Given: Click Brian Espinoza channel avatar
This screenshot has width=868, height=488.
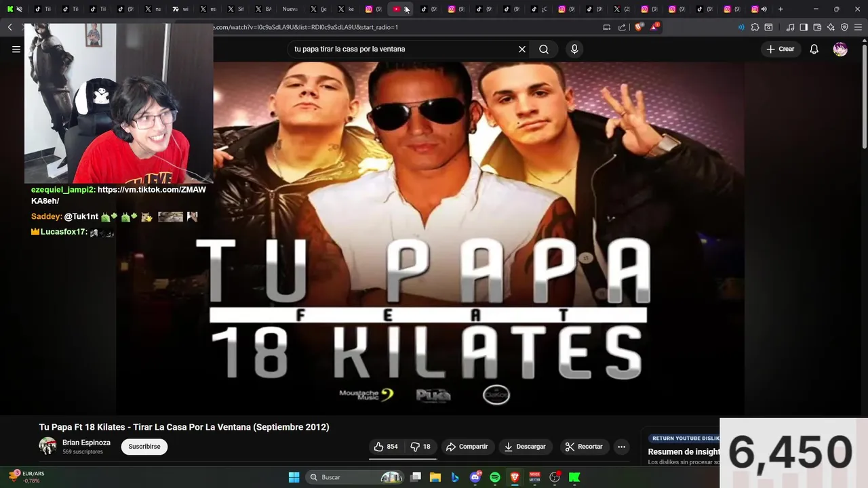Looking at the screenshot, I should (x=47, y=446).
